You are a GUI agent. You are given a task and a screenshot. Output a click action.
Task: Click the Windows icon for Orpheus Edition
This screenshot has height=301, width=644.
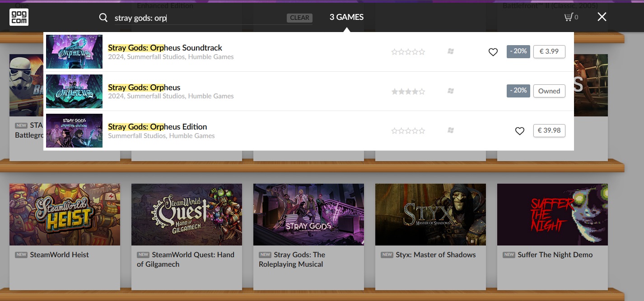coord(450,130)
